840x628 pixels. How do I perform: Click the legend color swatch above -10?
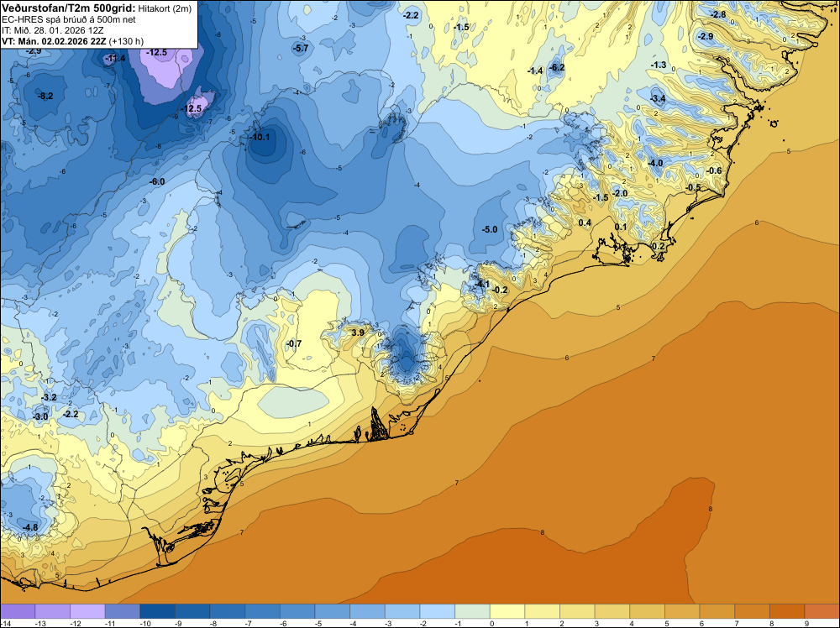click(x=158, y=611)
